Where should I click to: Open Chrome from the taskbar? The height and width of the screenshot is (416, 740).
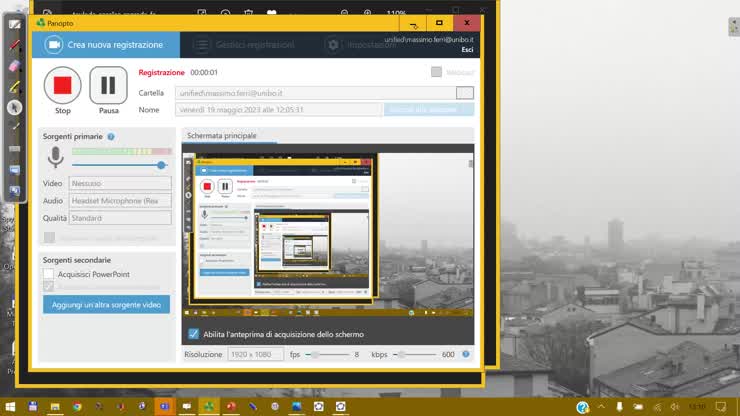[x=77, y=407]
